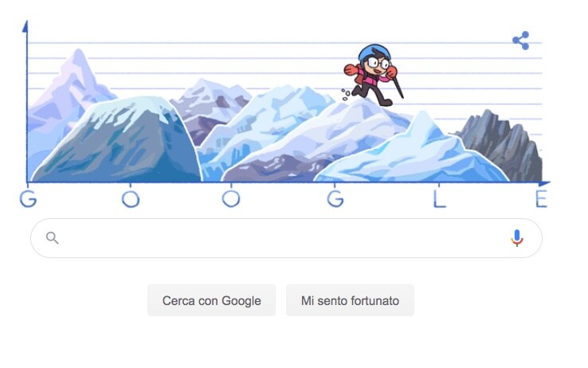This screenshot has width=588, height=368.
Task: Click the doodle share icon
Action: 521,41
